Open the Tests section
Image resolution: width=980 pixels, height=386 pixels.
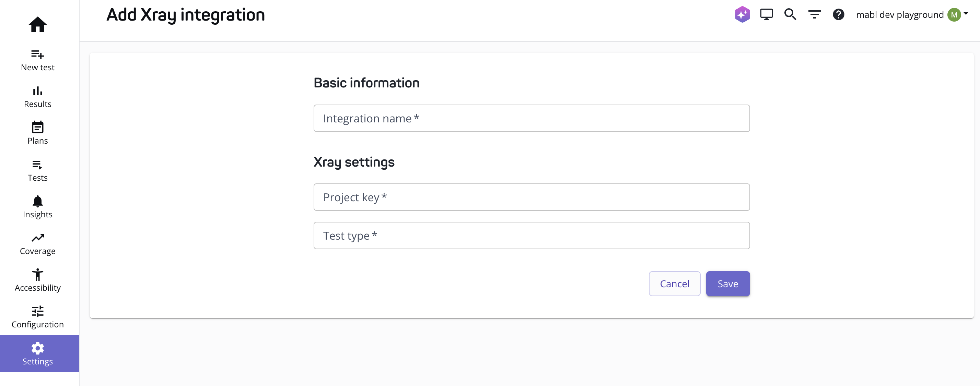pos(38,171)
